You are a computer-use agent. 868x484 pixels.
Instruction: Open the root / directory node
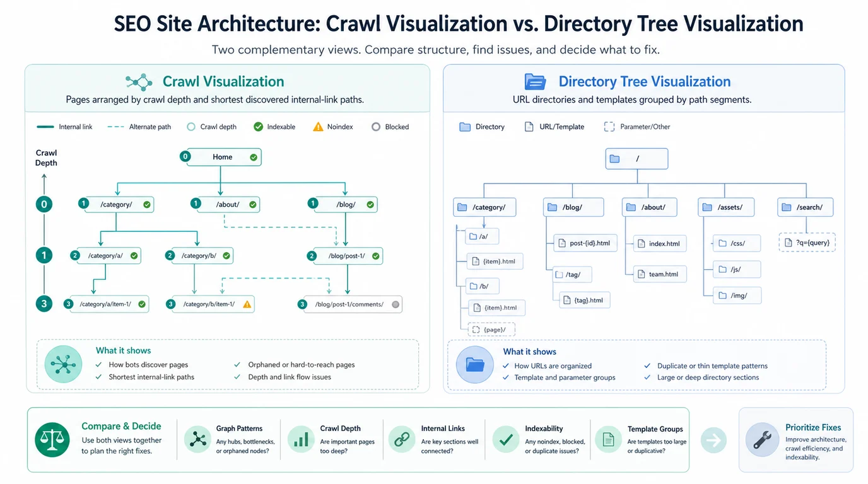(x=636, y=159)
